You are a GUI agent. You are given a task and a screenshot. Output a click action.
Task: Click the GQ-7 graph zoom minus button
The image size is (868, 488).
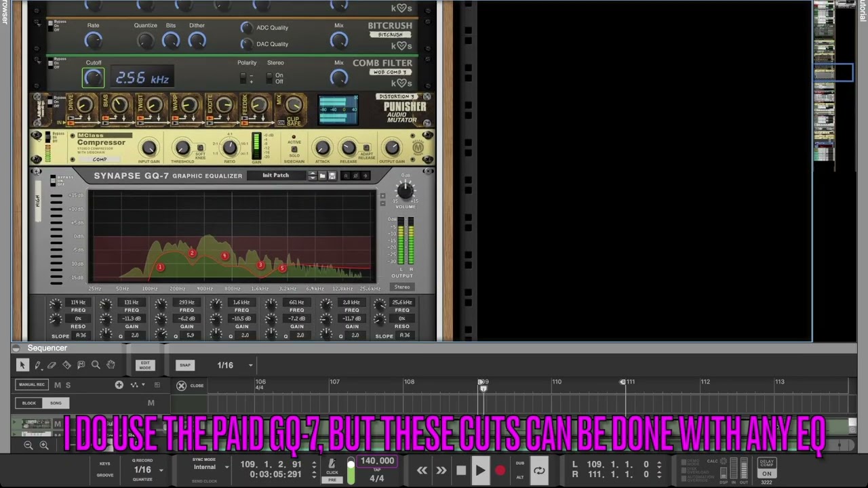[x=382, y=203]
